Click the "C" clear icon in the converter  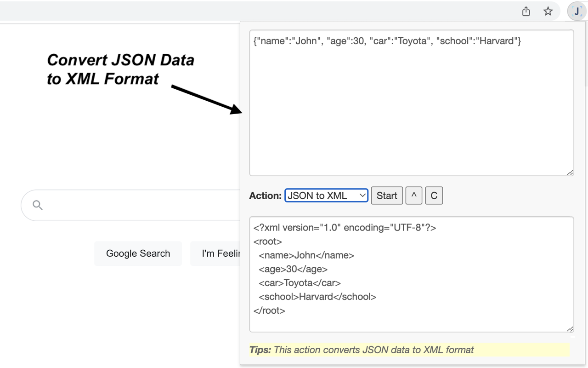[434, 195]
